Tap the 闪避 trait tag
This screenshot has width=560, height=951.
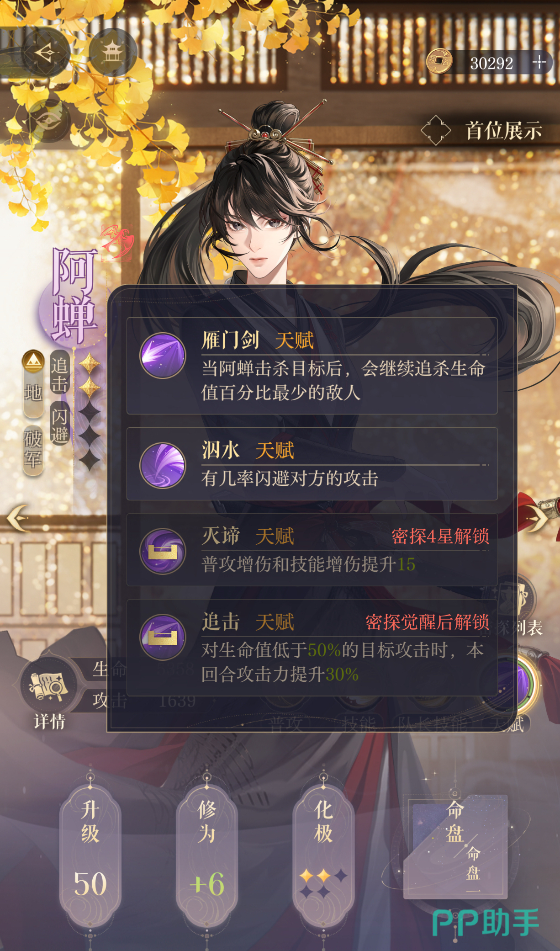pos(60,424)
